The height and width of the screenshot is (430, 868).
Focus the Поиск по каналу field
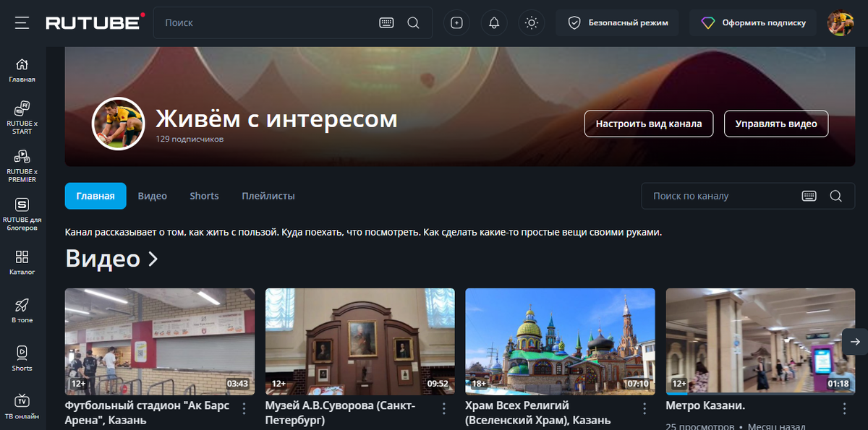(x=748, y=196)
